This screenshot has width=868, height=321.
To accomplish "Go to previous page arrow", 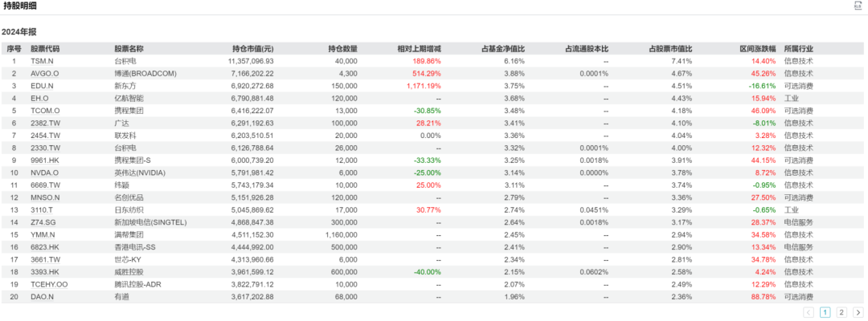I will 809,313.
